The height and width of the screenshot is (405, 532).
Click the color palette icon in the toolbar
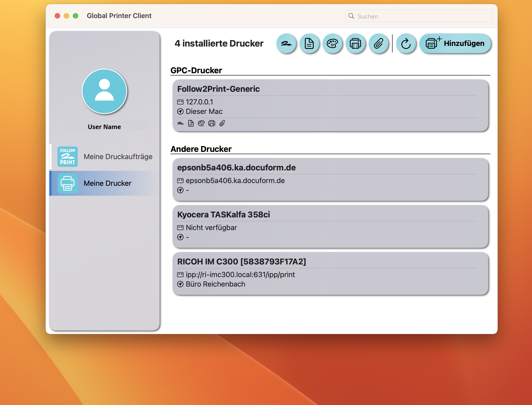pos(333,43)
